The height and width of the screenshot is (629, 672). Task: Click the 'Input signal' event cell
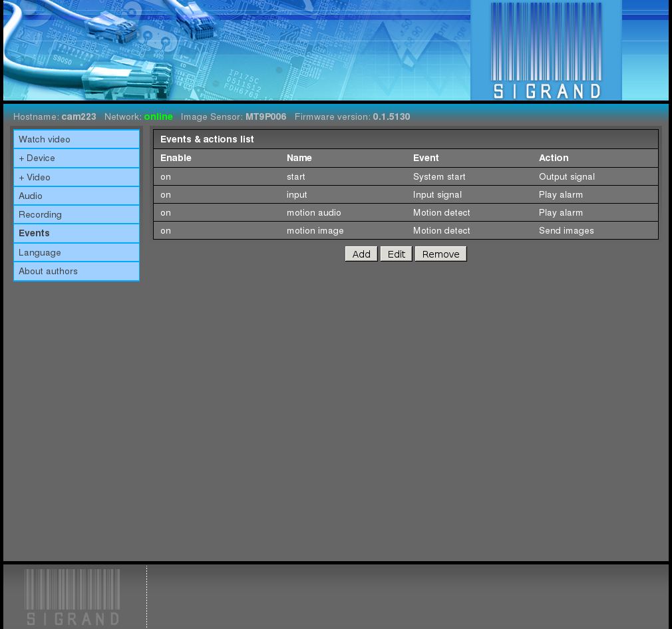point(437,194)
